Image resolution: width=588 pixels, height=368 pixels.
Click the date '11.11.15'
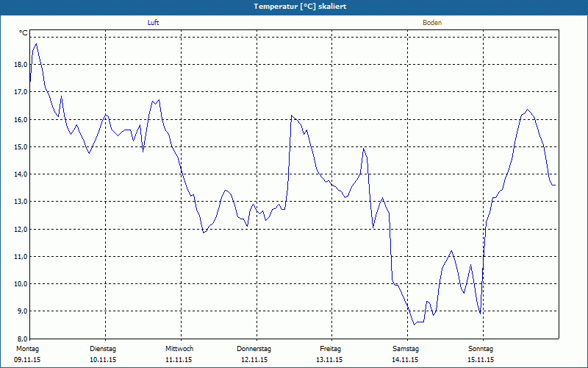[x=179, y=360]
